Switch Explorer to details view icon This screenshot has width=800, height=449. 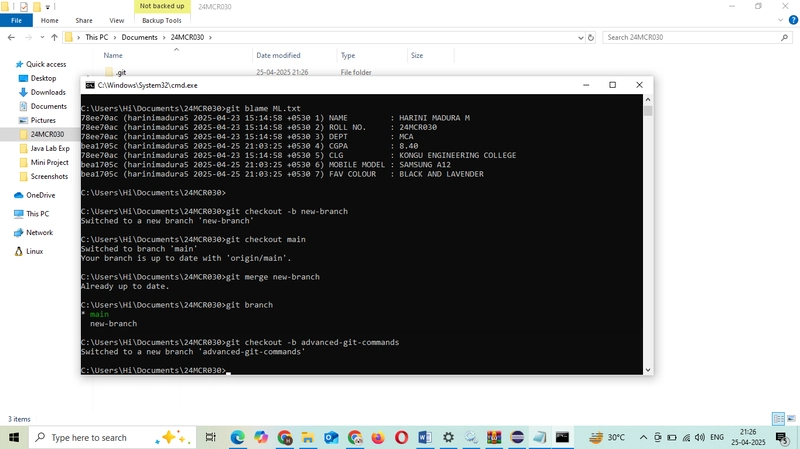(779, 419)
